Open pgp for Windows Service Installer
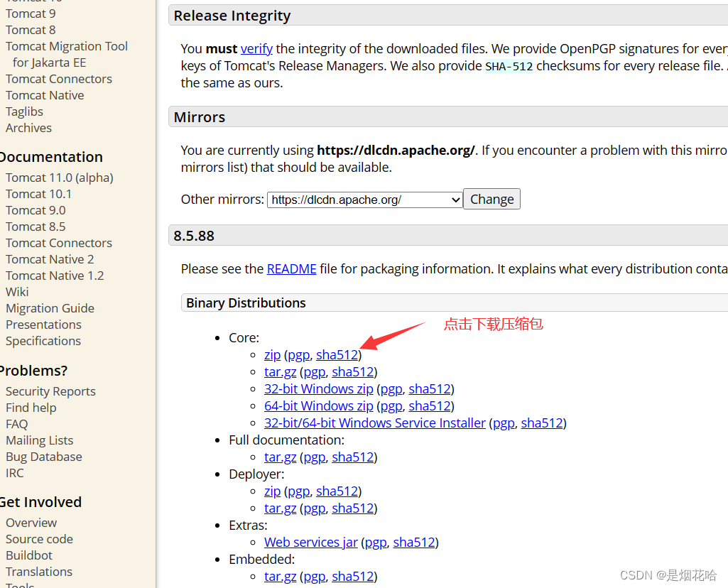This screenshot has height=588, width=728. click(x=504, y=423)
